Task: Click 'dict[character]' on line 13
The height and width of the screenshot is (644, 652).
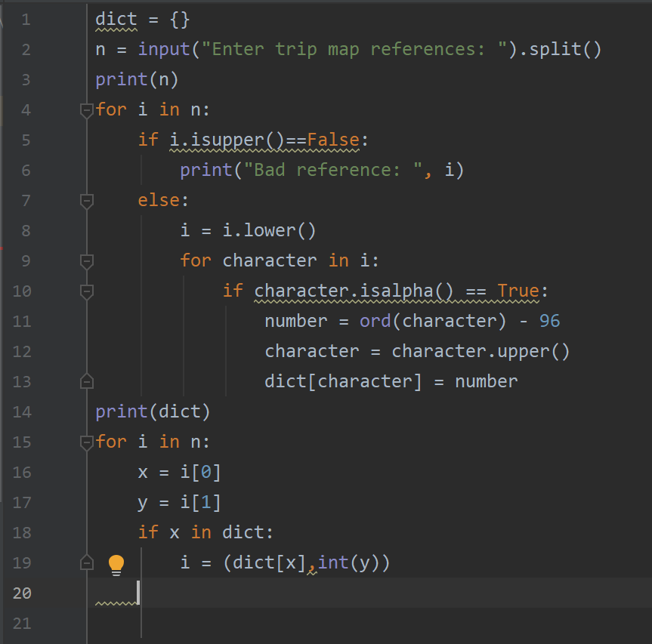Action: click(x=344, y=382)
